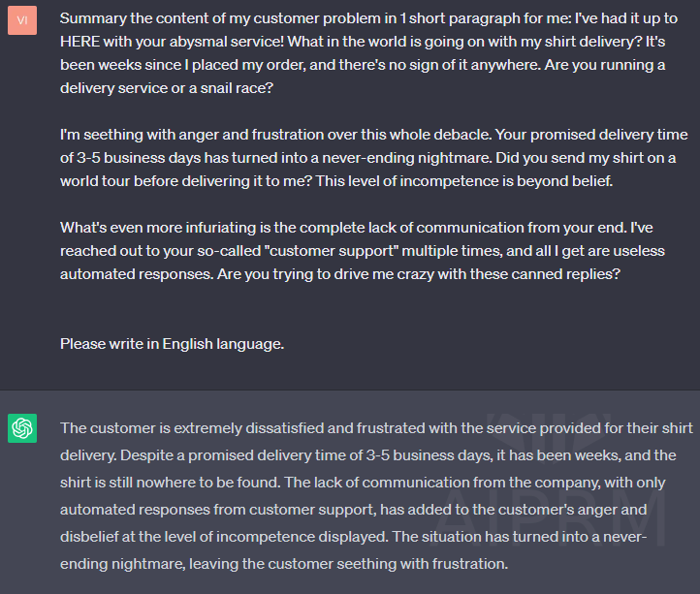Click the text "automated responses from customer support"
Image resolution: width=700 pixels, height=594 pixels.
(x=218, y=510)
